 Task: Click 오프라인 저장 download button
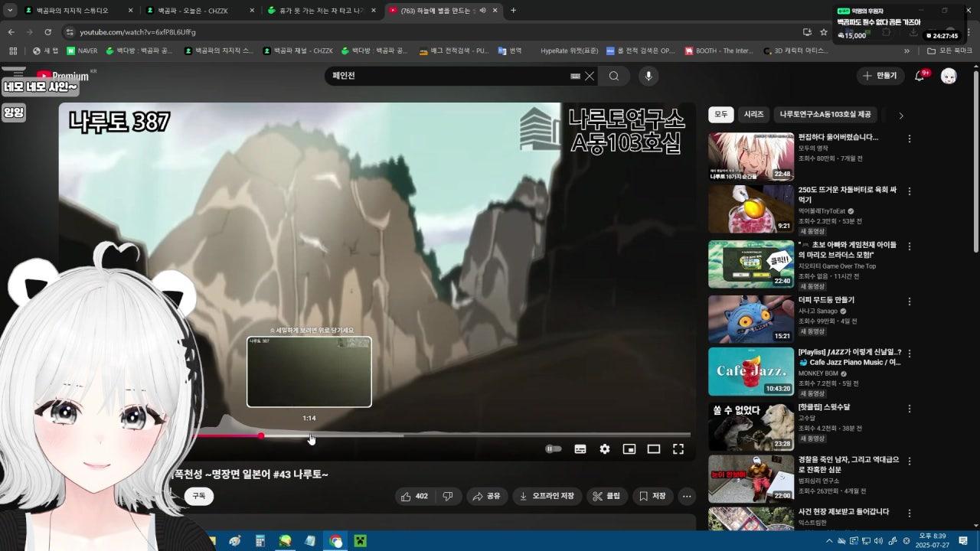(547, 496)
